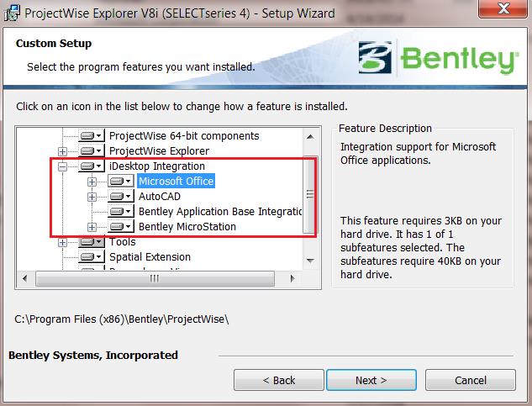This screenshot has height=406, width=532.
Task: Open install options for ProjectWise 64-bit components
Action: [x=92, y=136]
